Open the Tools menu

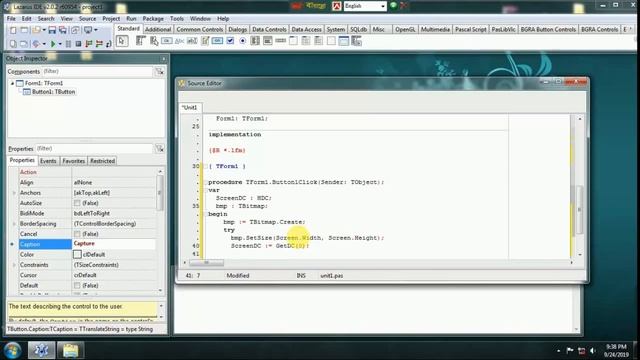[x=177, y=19]
